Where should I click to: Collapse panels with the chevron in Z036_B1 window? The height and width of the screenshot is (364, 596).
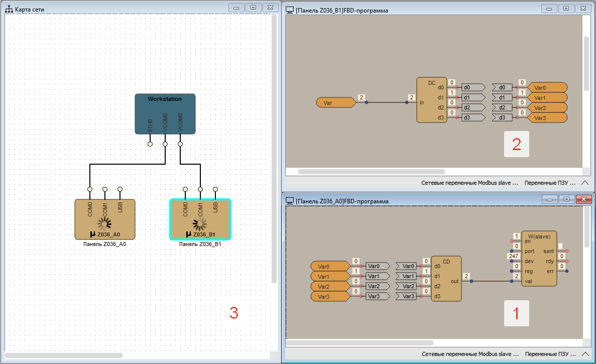[584, 183]
